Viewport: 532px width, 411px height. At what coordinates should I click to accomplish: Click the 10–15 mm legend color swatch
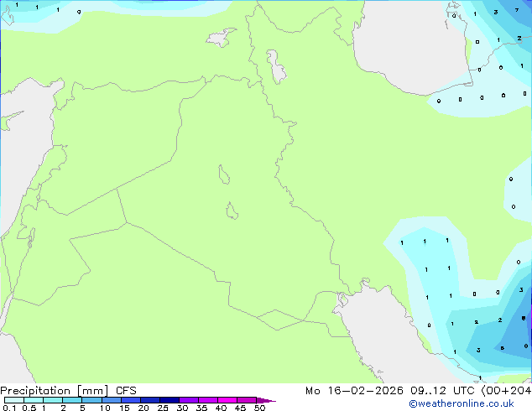click(111, 400)
